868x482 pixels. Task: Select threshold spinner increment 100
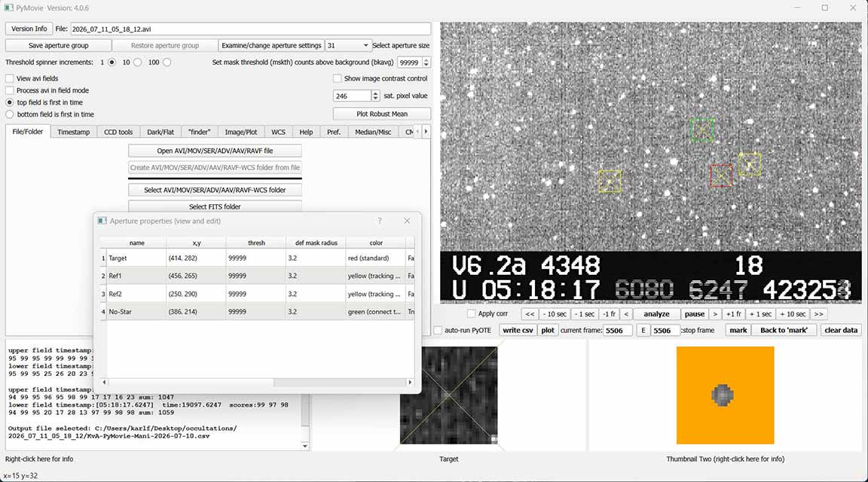point(167,63)
